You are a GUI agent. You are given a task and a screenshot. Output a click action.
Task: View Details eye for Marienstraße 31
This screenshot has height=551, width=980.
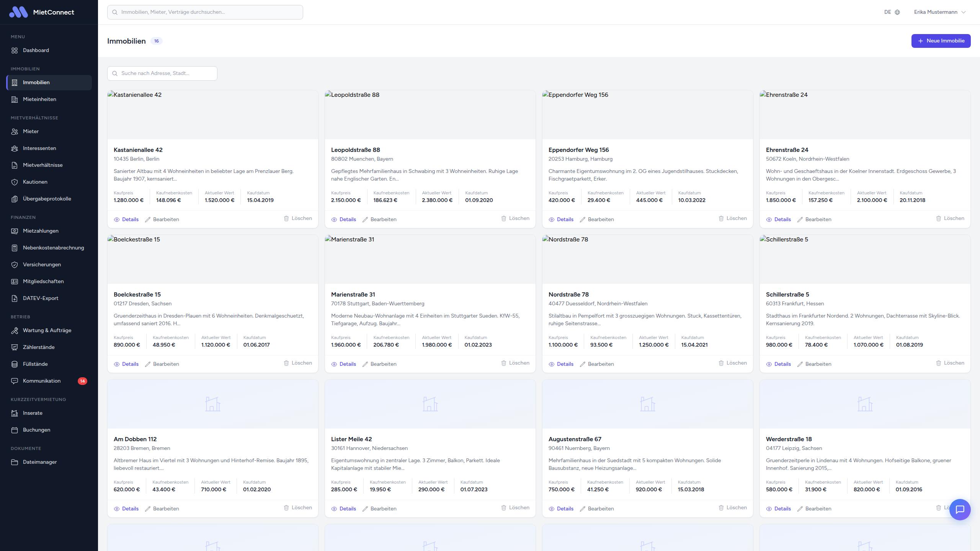coord(334,364)
